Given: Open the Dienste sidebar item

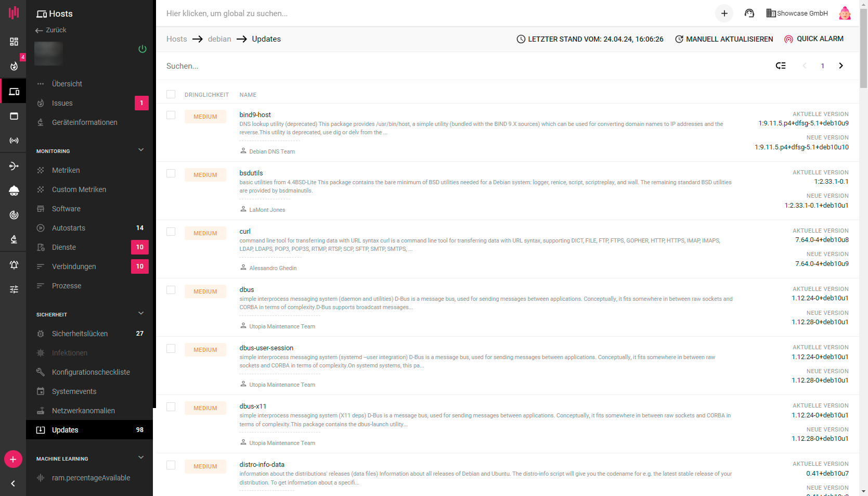Looking at the screenshot, I should click(x=64, y=247).
